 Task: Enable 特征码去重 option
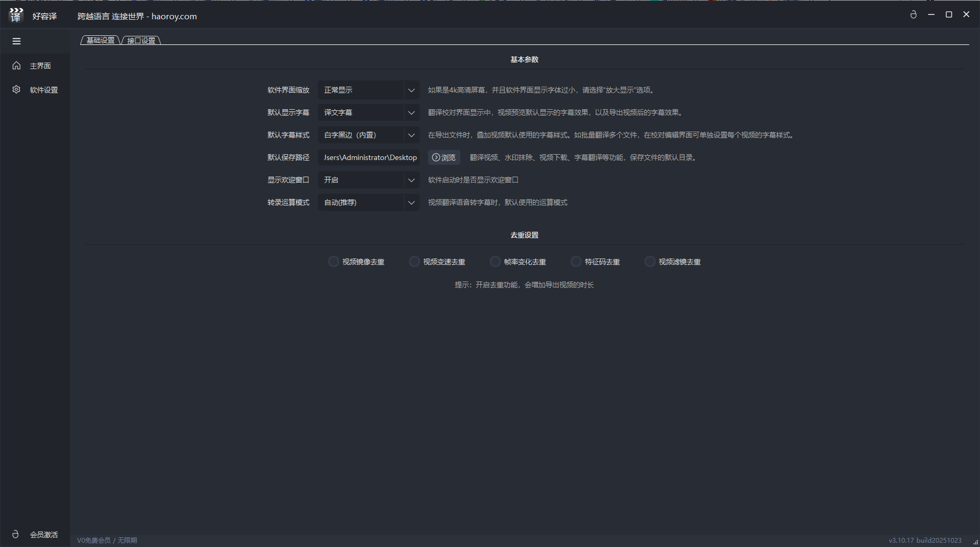[x=576, y=262]
